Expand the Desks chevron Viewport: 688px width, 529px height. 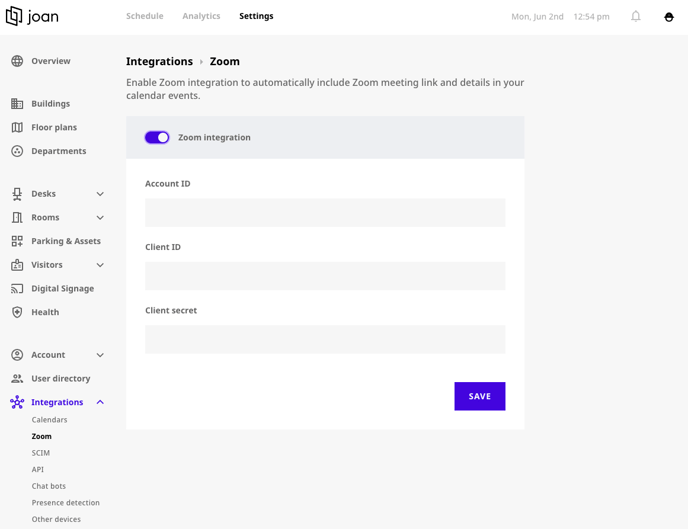click(100, 194)
